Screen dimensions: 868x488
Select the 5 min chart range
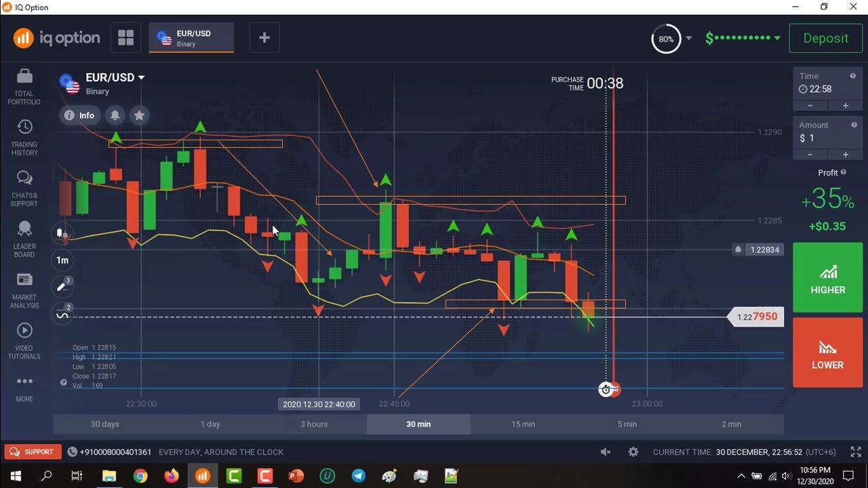pyautogui.click(x=627, y=424)
